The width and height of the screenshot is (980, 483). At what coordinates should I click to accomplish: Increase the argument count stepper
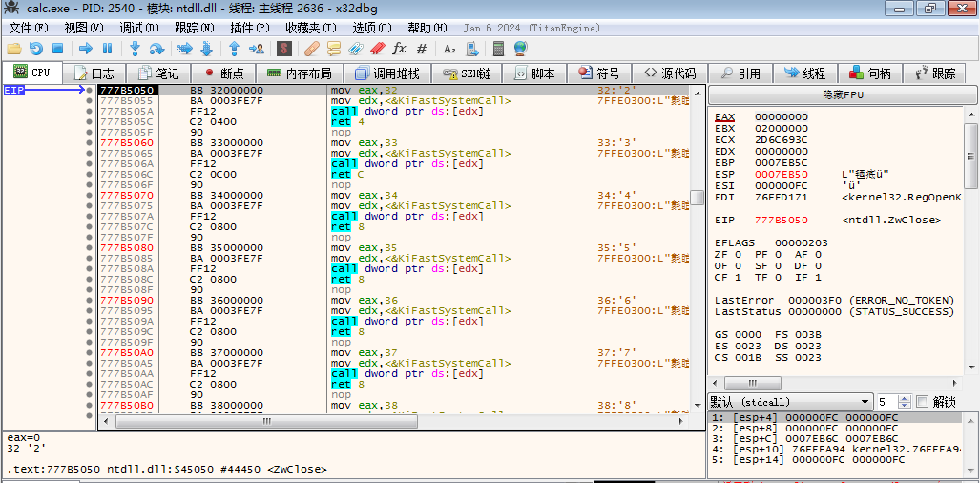907,398
